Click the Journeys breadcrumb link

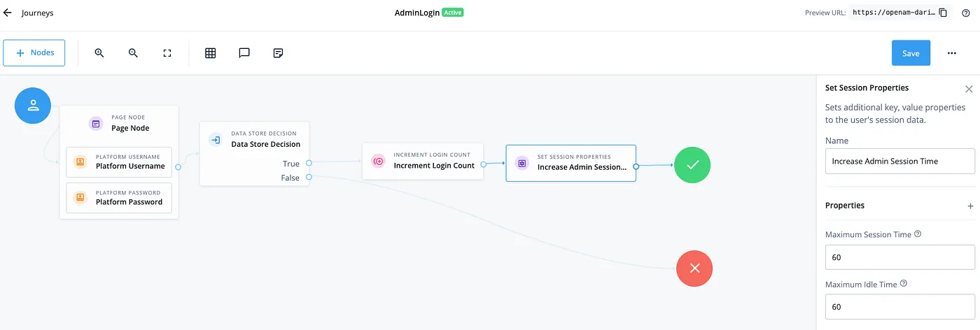37,13
